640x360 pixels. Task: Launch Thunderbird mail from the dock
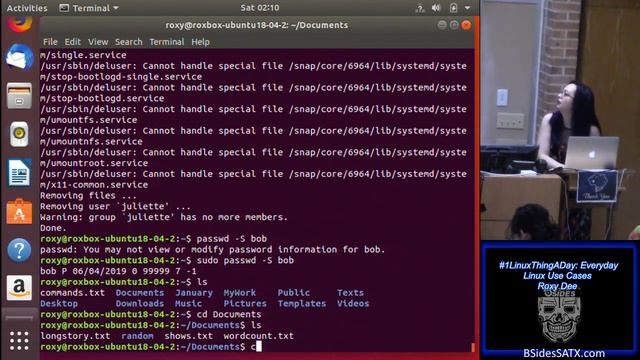click(19, 57)
